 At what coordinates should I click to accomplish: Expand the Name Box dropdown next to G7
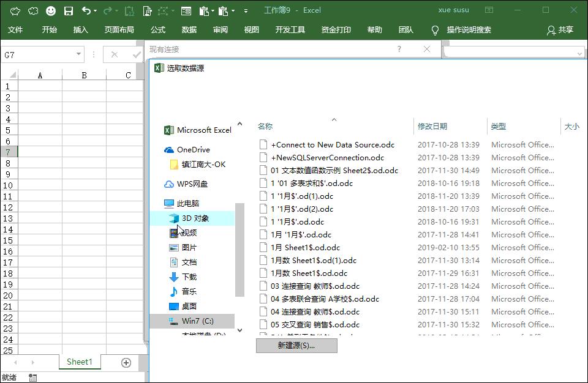tap(78, 54)
